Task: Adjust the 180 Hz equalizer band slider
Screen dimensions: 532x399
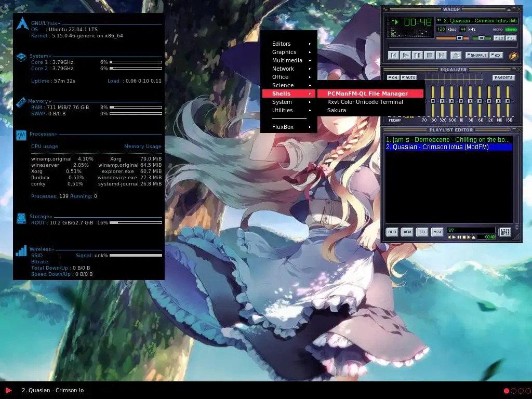Action: pos(433,101)
